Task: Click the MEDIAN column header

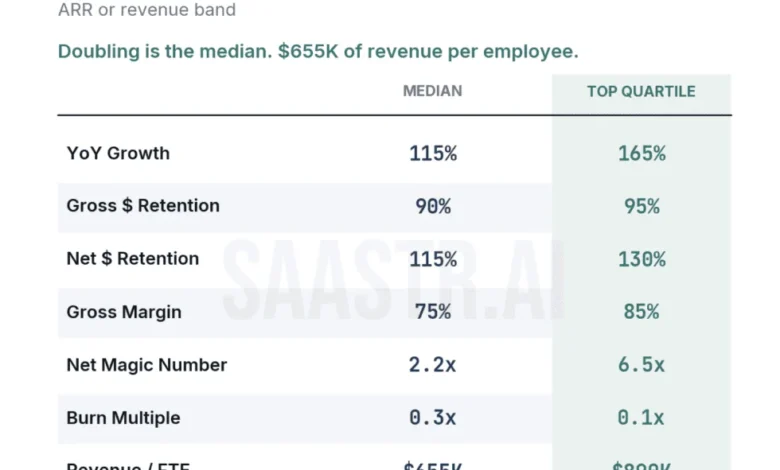Action: pyautogui.click(x=432, y=91)
